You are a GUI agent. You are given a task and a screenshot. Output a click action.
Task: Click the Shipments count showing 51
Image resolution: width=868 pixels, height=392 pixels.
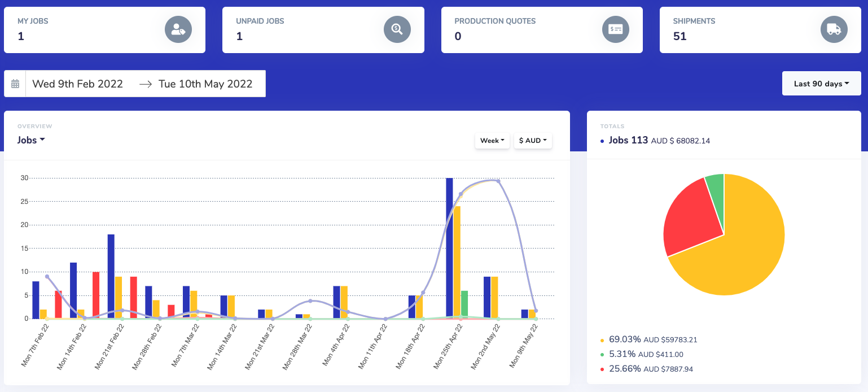click(x=679, y=36)
